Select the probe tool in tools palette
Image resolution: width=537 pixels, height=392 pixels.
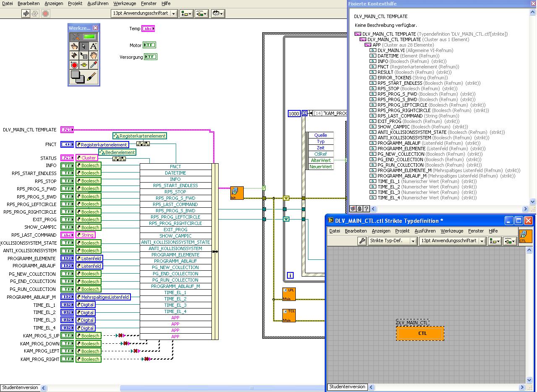[84, 65]
